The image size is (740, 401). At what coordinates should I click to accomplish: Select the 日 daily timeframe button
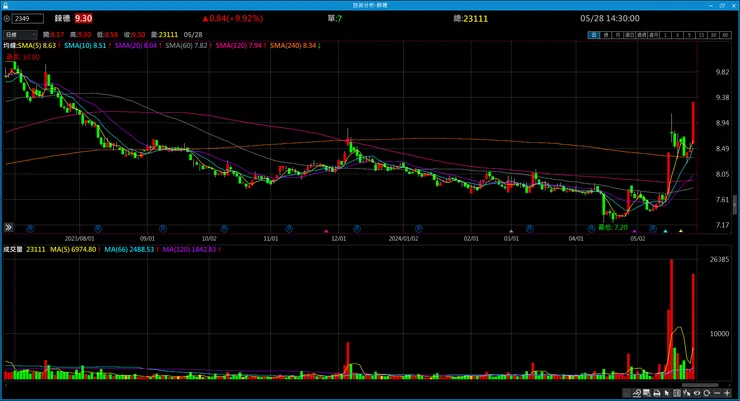[594, 35]
